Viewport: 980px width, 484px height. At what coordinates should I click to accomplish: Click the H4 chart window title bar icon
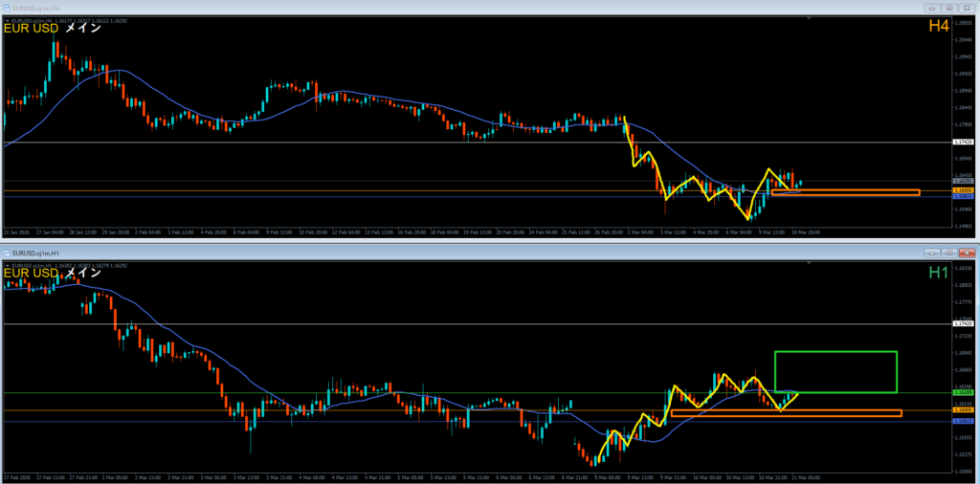click(x=7, y=8)
